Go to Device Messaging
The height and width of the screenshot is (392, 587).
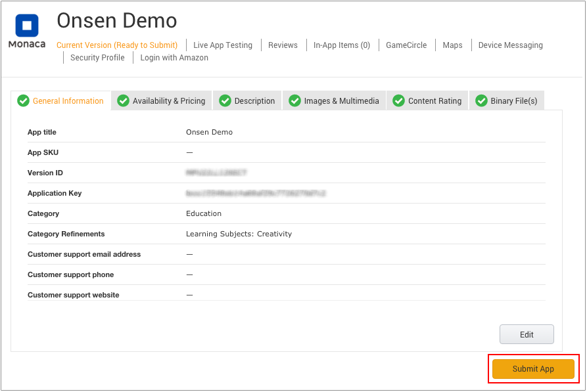[x=510, y=45]
